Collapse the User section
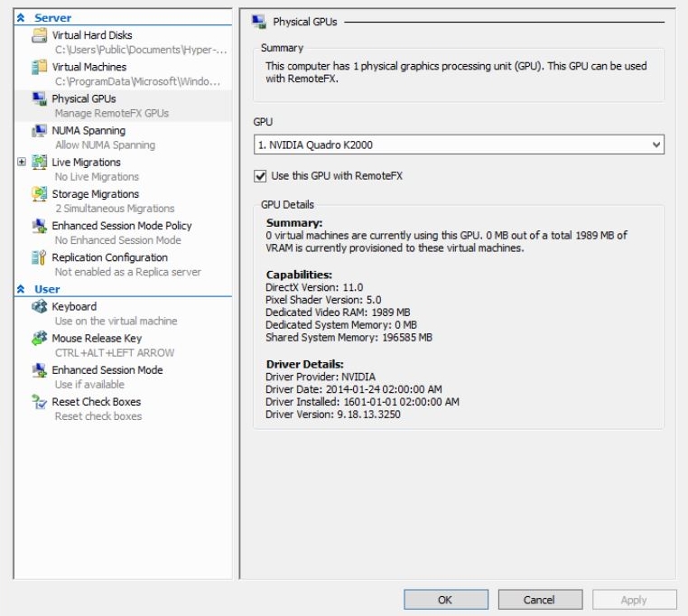Viewport: 688px width, 616px height. pyautogui.click(x=21, y=289)
